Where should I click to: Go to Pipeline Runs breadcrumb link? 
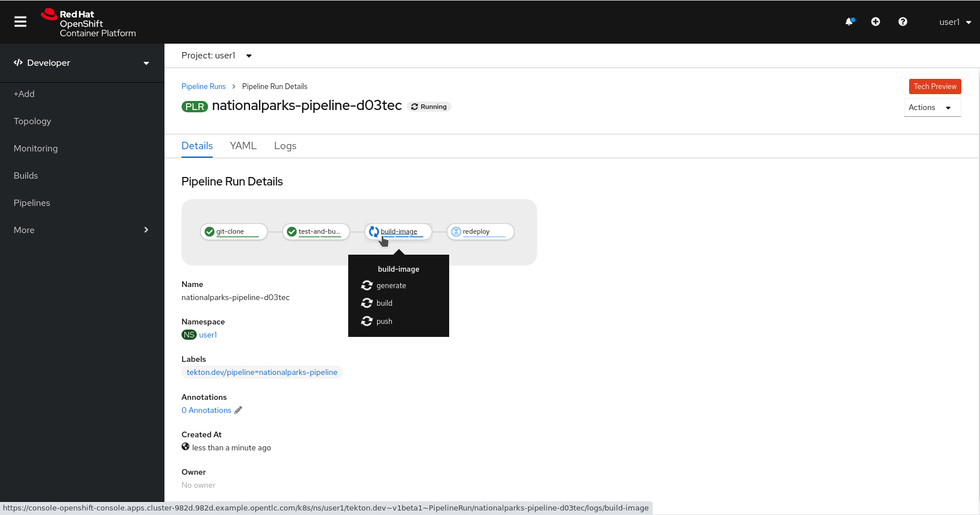(x=203, y=86)
